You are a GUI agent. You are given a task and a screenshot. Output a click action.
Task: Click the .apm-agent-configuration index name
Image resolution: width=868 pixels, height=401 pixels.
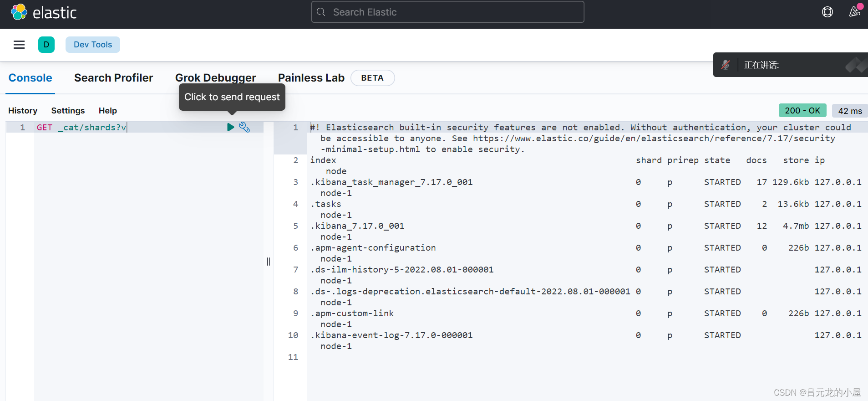[x=373, y=248]
